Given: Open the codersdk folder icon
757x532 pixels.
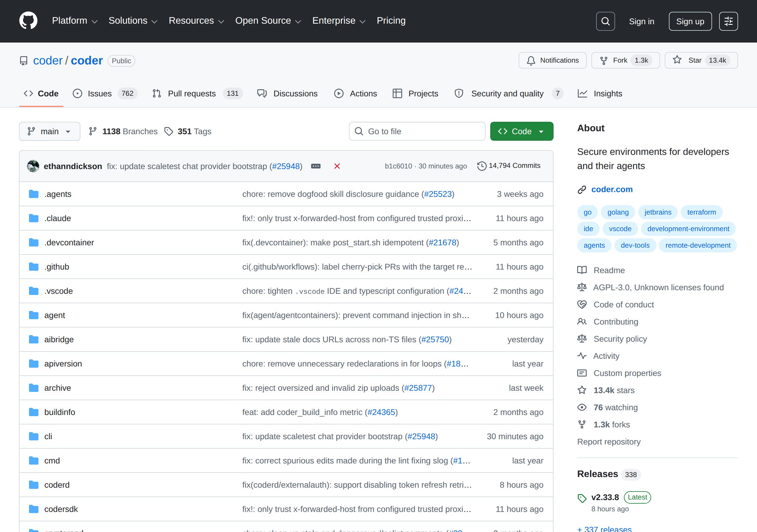Looking at the screenshot, I should (x=34, y=509).
